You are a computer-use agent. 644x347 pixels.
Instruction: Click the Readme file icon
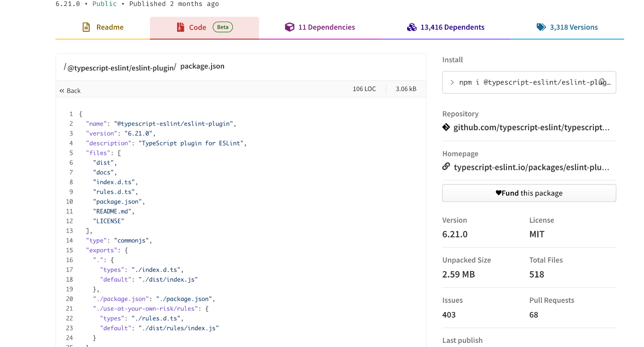click(x=86, y=27)
